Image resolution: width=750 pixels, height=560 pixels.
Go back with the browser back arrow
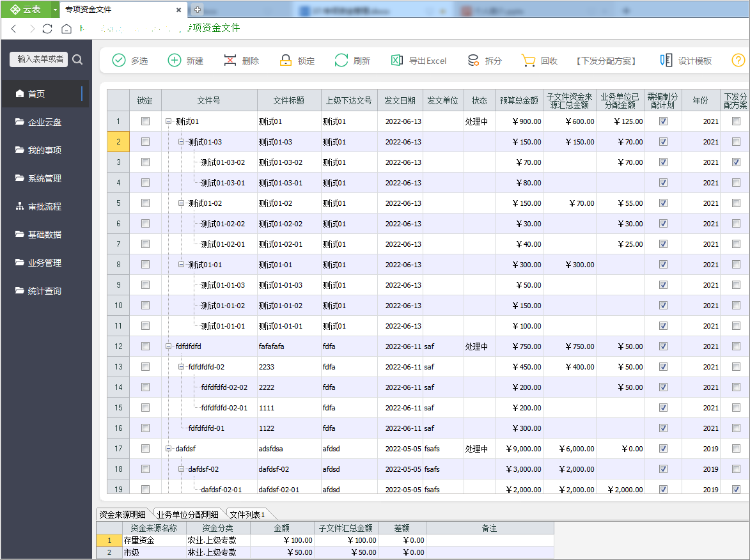pyautogui.click(x=14, y=29)
